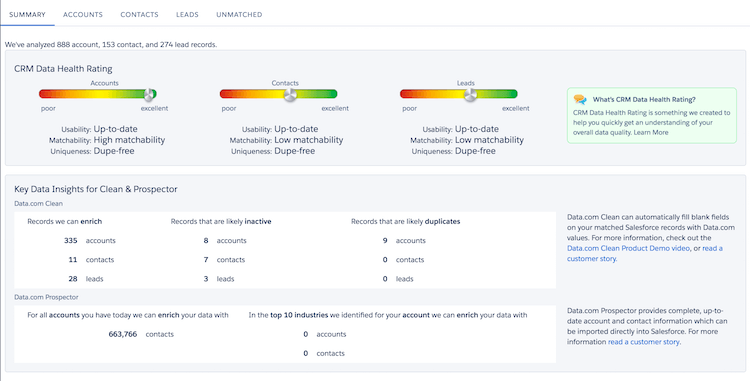Viewport: 750px width, 381px height.
Task: Click the '663,766' contacts value
Action: [x=123, y=334]
